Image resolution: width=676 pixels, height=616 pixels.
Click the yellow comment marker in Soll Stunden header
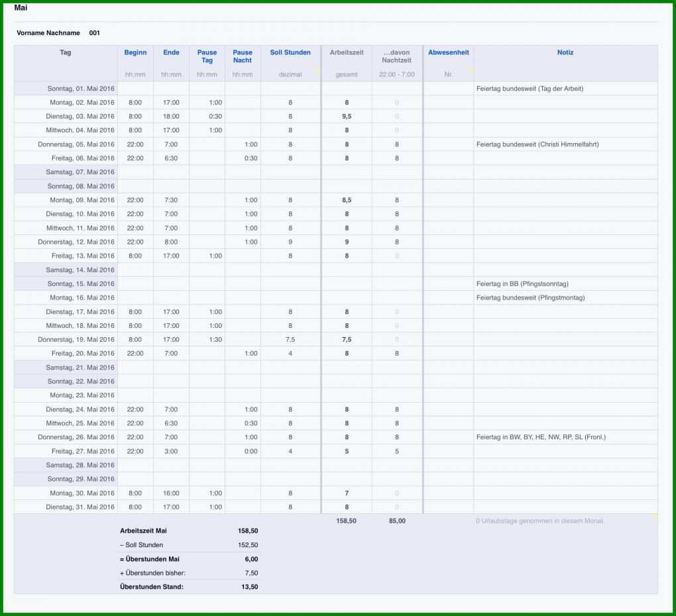point(317,70)
